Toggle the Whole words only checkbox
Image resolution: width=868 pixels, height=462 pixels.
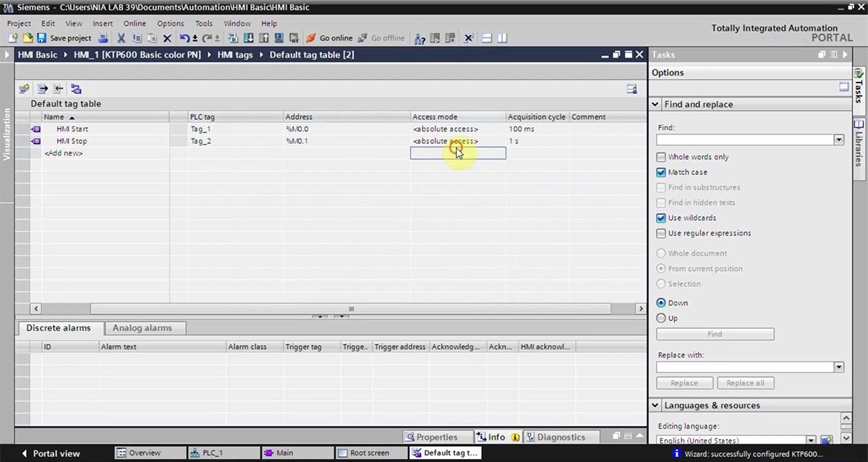661,157
